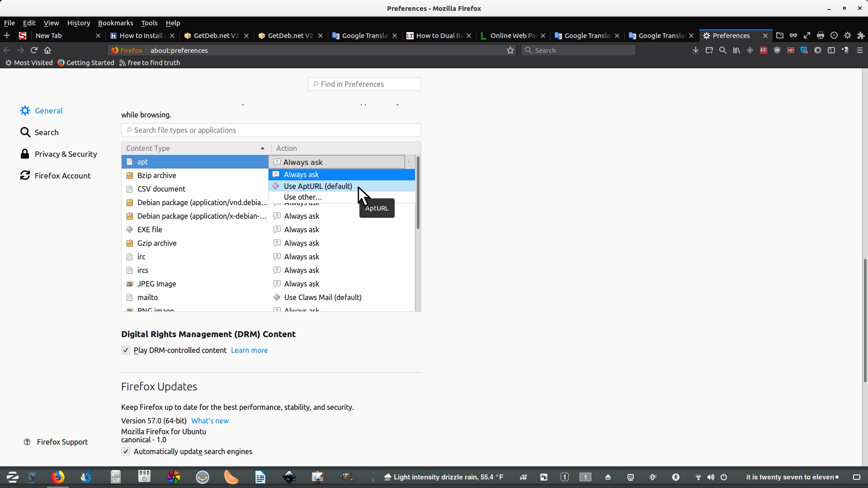This screenshot has width=868, height=488.
Task: Click the print icon in tab bar
Action: tap(821, 35)
